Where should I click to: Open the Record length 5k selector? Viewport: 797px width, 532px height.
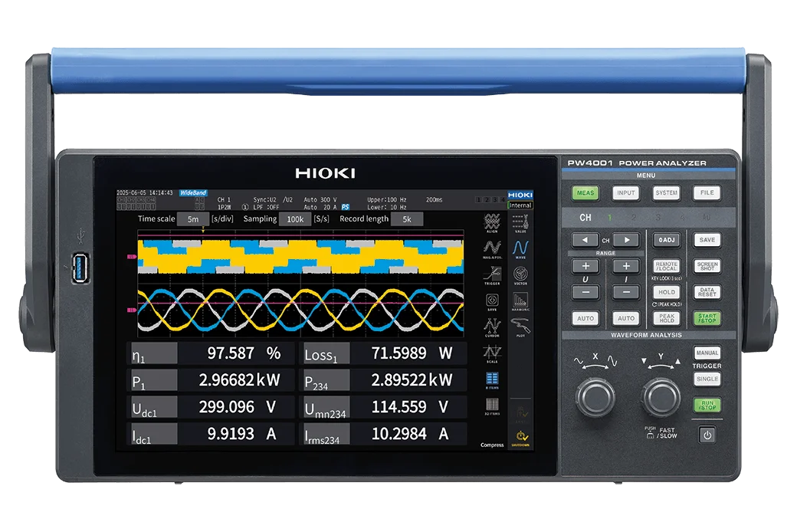406,219
